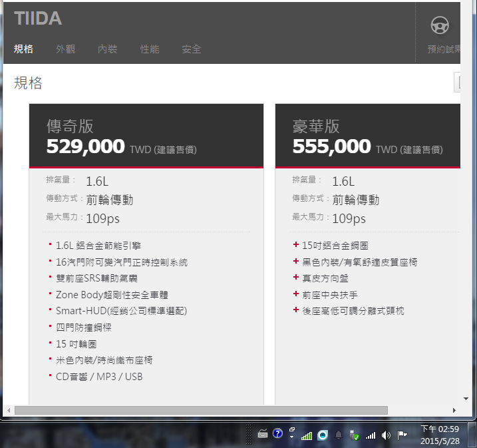Click the TIIDA model title
477x448 pixels.
pos(38,18)
